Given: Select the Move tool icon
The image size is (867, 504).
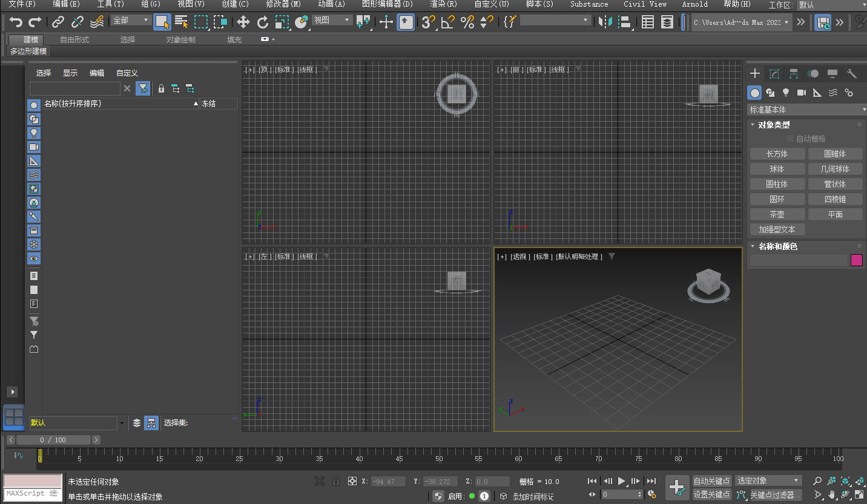Looking at the screenshot, I should click(243, 22).
